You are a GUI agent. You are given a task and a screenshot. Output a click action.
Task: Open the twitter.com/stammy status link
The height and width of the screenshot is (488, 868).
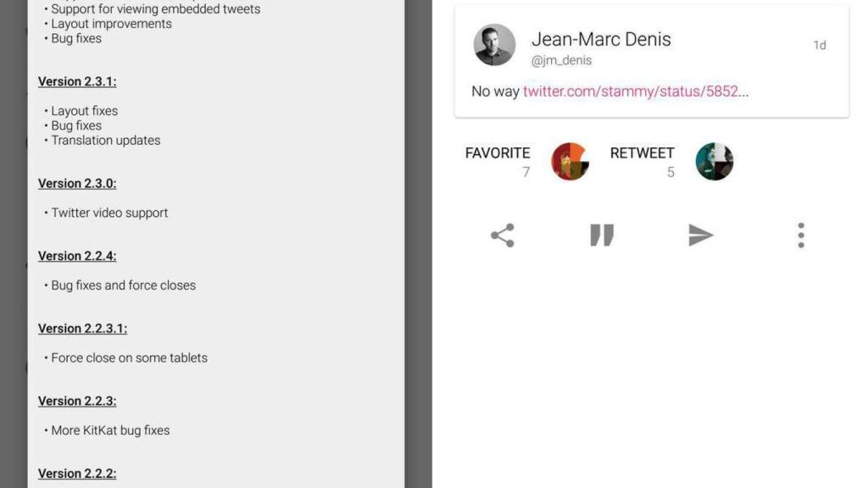[x=634, y=91]
